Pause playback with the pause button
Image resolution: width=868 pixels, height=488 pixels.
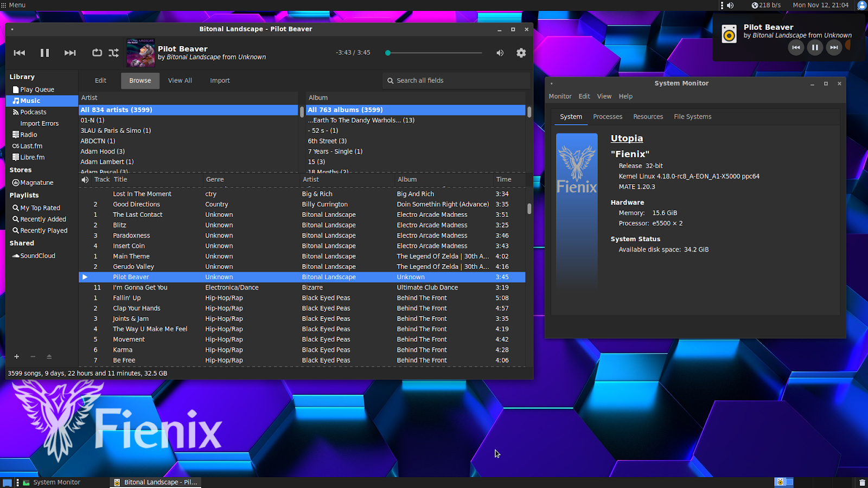pyautogui.click(x=44, y=53)
